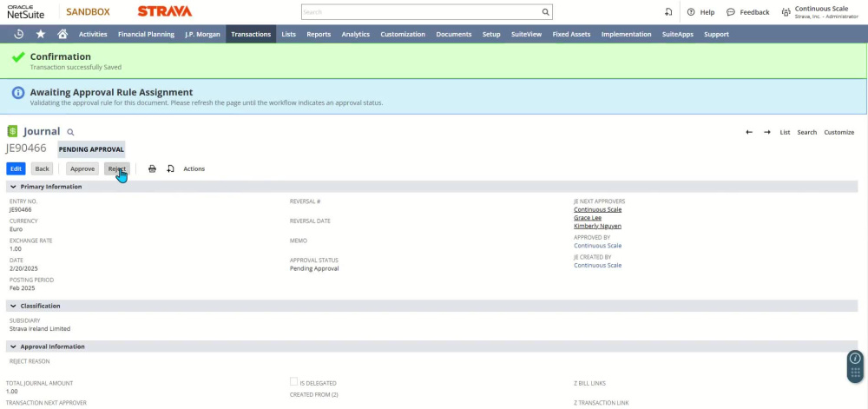Open the Analytics menu
Screen dimensions: 868x409
pos(355,34)
